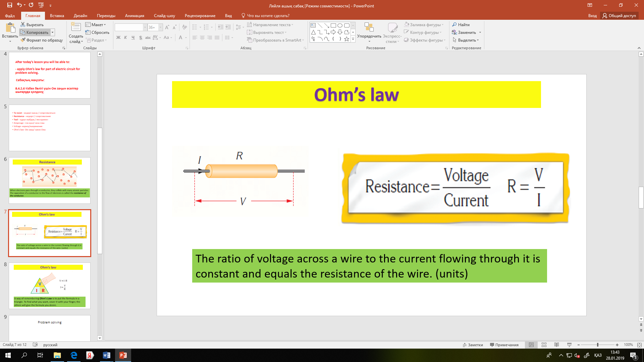Open the Insert (Вставка) ribbon tab
The height and width of the screenshot is (362, 644).
pos(57,16)
